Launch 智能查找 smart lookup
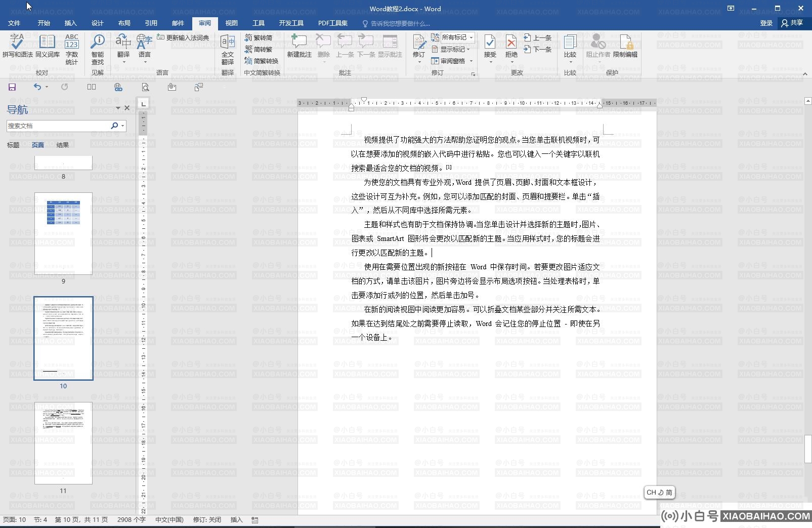812x528 pixels. click(98, 49)
